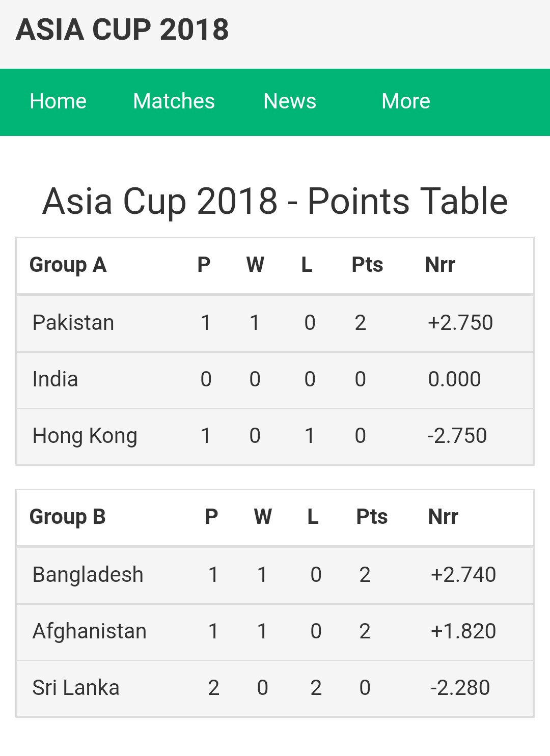Tap the Sri Lanka team name
Screen dimensions: 550x756
pyautogui.click(x=76, y=688)
